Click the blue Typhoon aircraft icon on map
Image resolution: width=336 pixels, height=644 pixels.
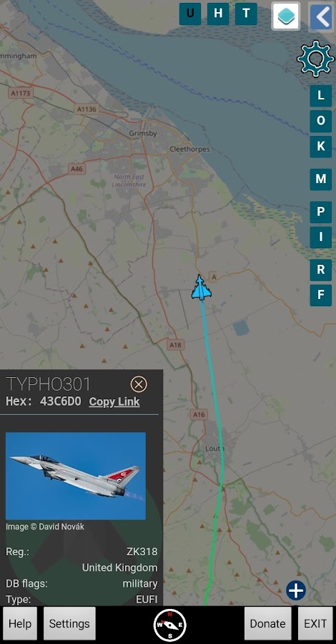[x=201, y=288]
